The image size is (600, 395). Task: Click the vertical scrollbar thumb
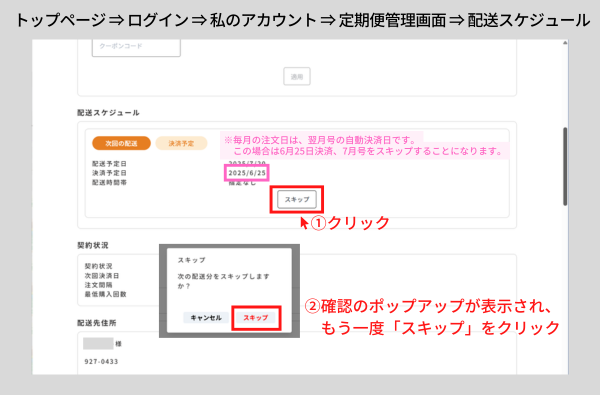tap(565, 166)
